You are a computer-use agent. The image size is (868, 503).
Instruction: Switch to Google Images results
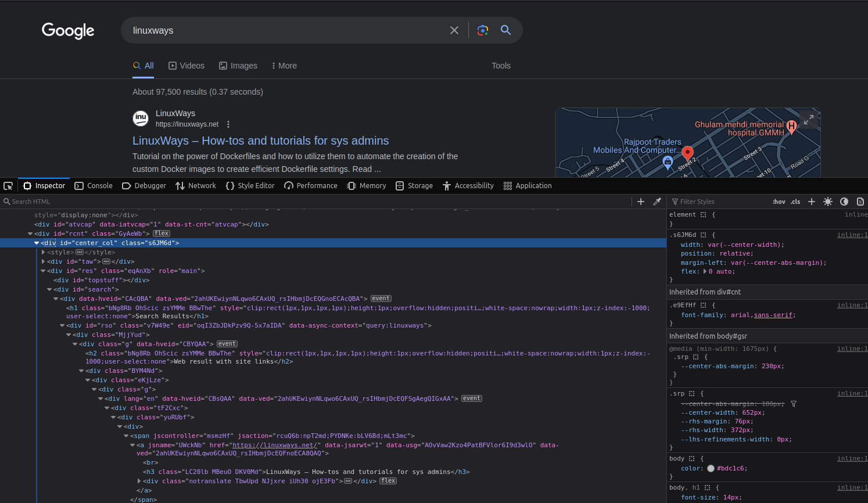click(x=238, y=66)
